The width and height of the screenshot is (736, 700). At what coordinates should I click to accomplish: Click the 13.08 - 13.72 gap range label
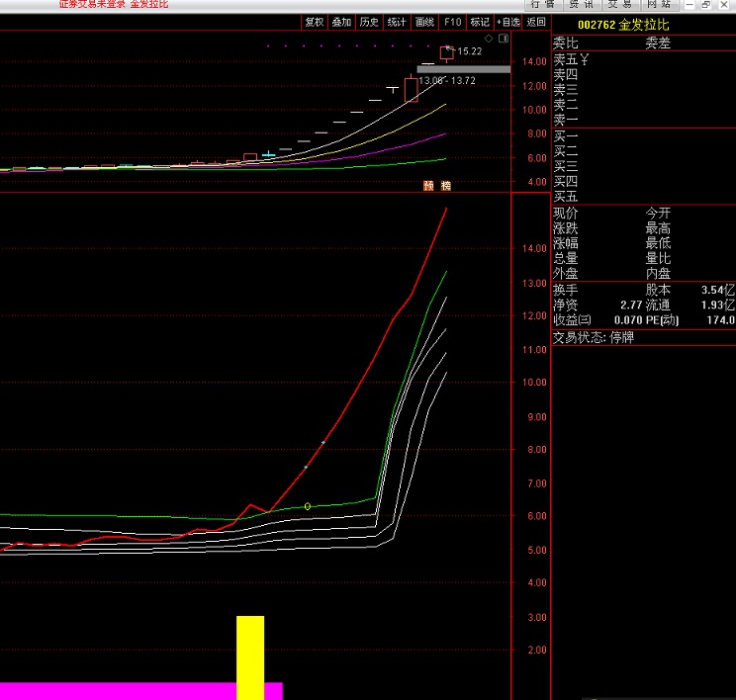click(x=447, y=81)
